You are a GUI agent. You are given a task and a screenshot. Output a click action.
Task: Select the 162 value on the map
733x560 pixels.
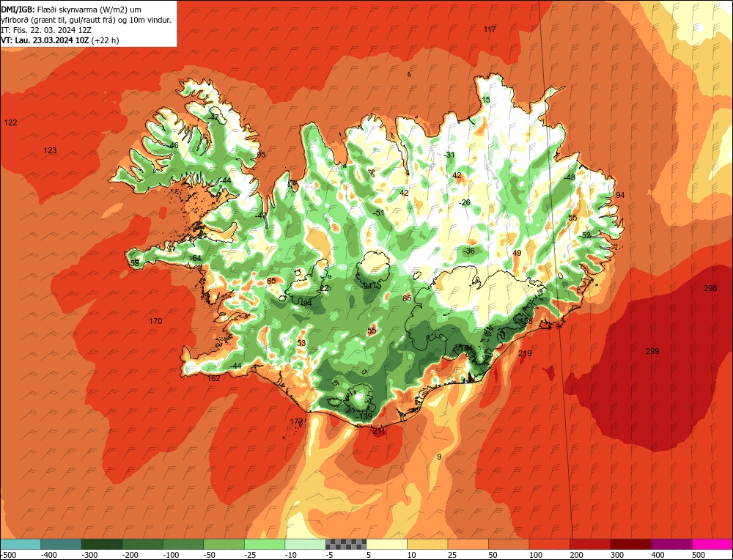tap(213, 379)
